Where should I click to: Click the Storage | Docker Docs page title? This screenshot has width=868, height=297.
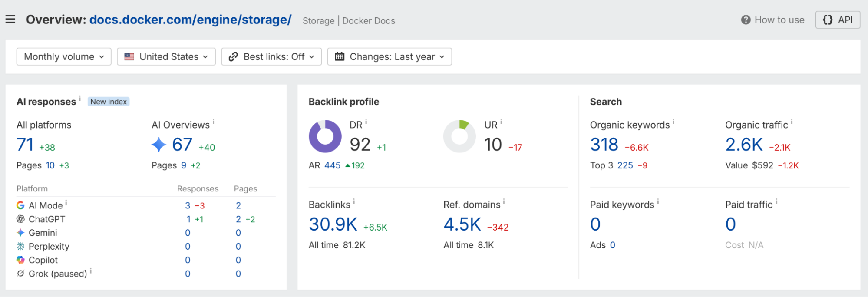click(x=349, y=21)
